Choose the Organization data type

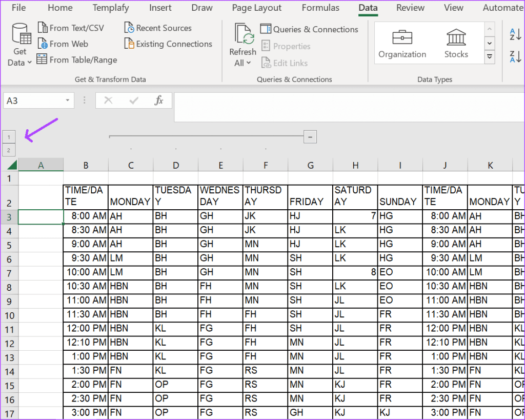[402, 44]
